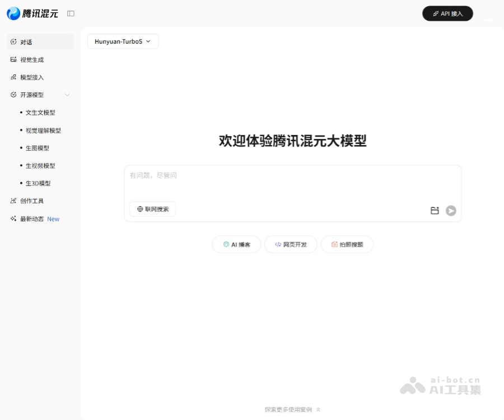The height and width of the screenshot is (420, 504).
Task: Expand 探索更多使用案例 at page bottom
Action: [x=291, y=409]
